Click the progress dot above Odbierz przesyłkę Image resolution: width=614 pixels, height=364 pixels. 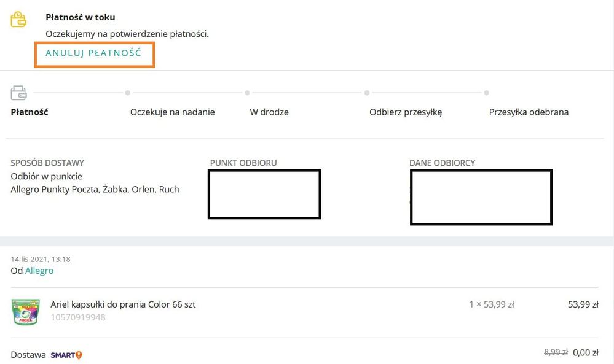(x=367, y=93)
